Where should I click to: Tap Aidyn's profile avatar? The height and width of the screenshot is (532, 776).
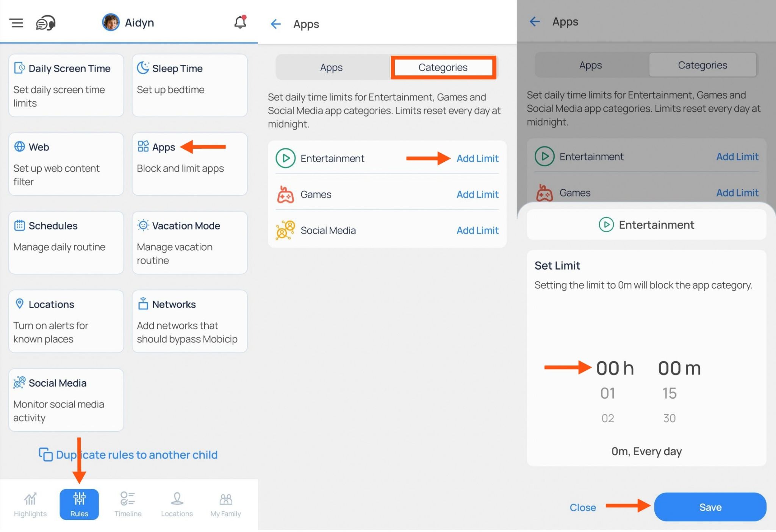[x=111, y=22]
